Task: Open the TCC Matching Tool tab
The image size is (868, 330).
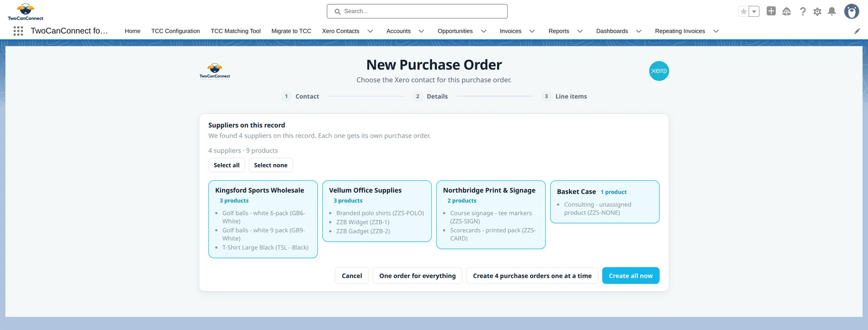Action: (x=235, y=31)
